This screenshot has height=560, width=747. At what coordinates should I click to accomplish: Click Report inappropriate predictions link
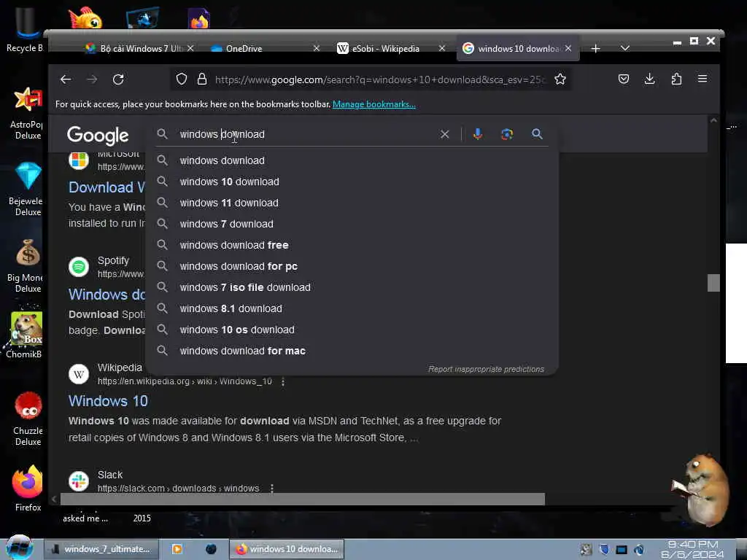(x=486, y=369)
